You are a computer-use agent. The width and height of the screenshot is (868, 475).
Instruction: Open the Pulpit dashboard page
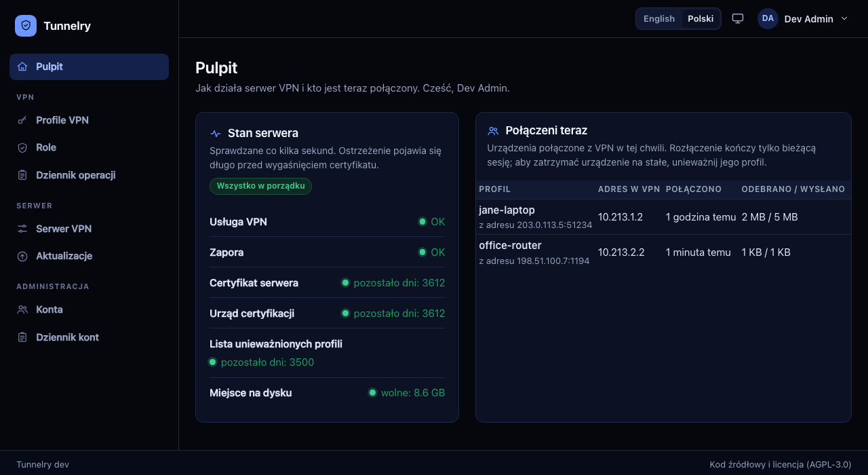(x=89, y=66)
